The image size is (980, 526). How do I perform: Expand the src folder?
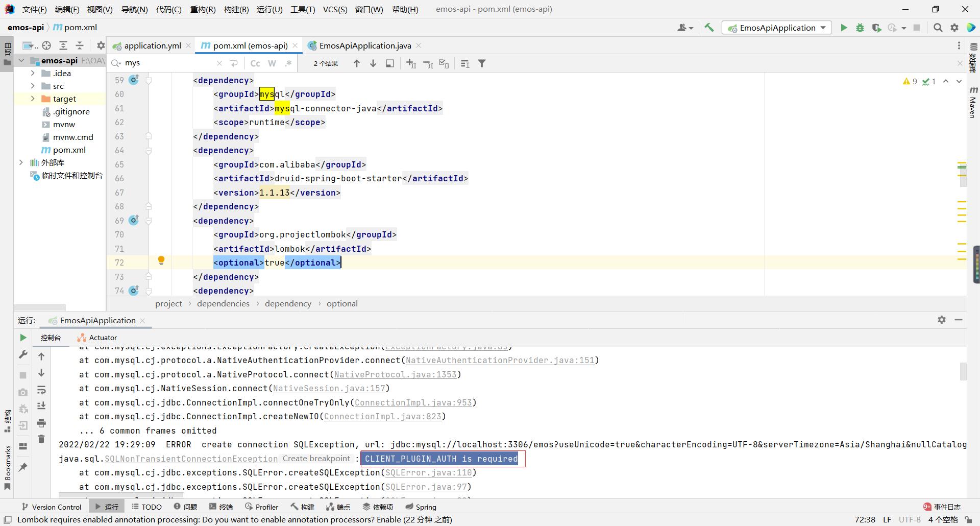click(x=33, y=86)
